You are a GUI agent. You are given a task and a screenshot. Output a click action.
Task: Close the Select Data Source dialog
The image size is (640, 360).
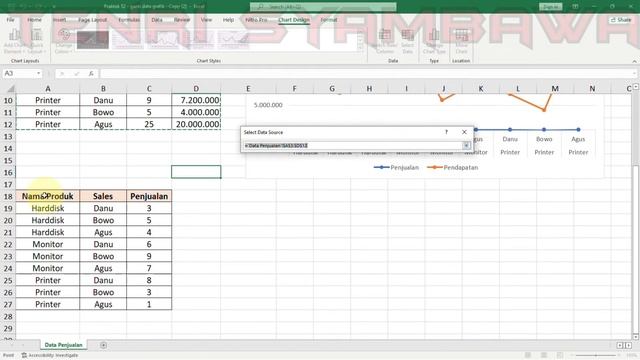click(464, 132)
